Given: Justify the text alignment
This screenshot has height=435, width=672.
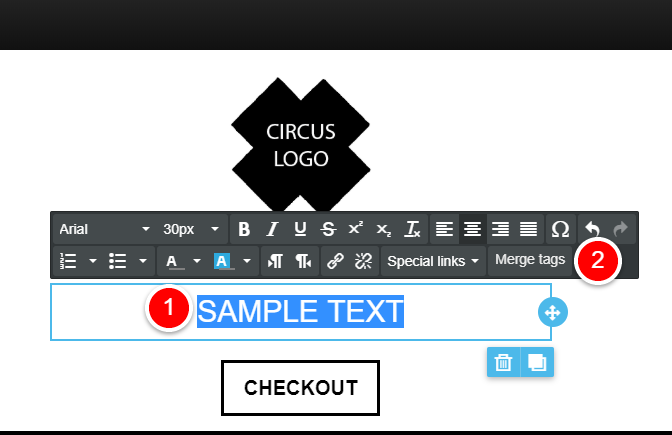Looking at the screenshot, I should 528,229.
